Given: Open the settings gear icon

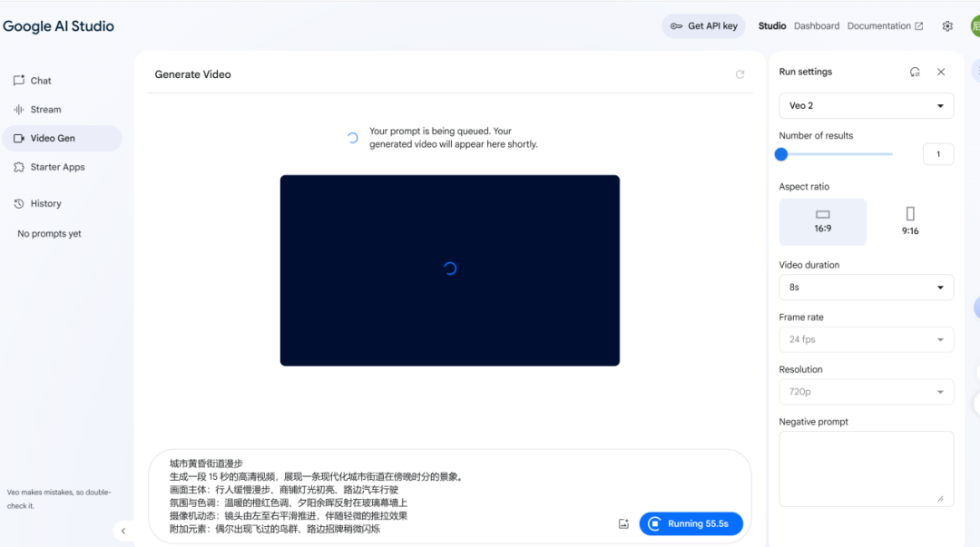Looking at the screenshot, I should pyautogui.click(x=947, y=26).
